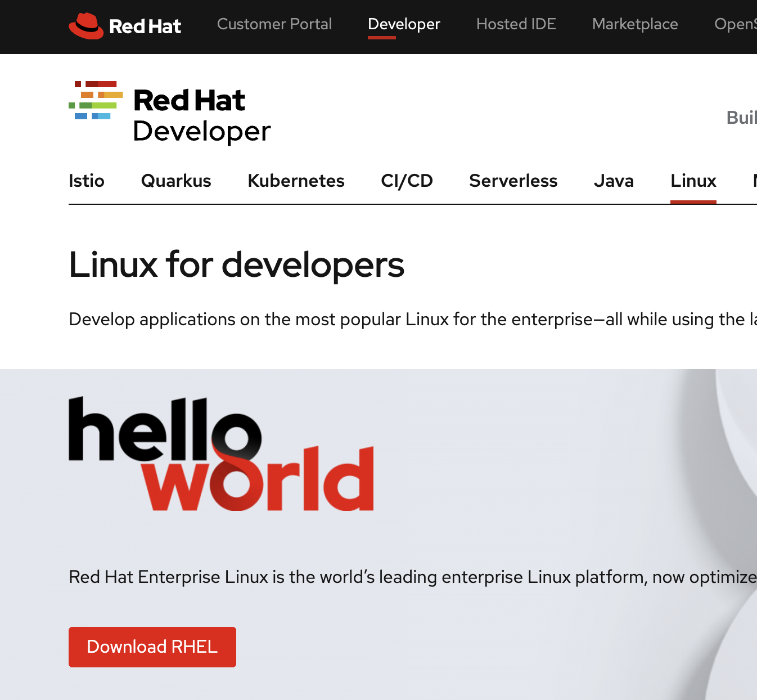The height and width of the screenshot is (700, 757).
Task: Open the Kubernetes topic tab
Action: click(296, 181)
